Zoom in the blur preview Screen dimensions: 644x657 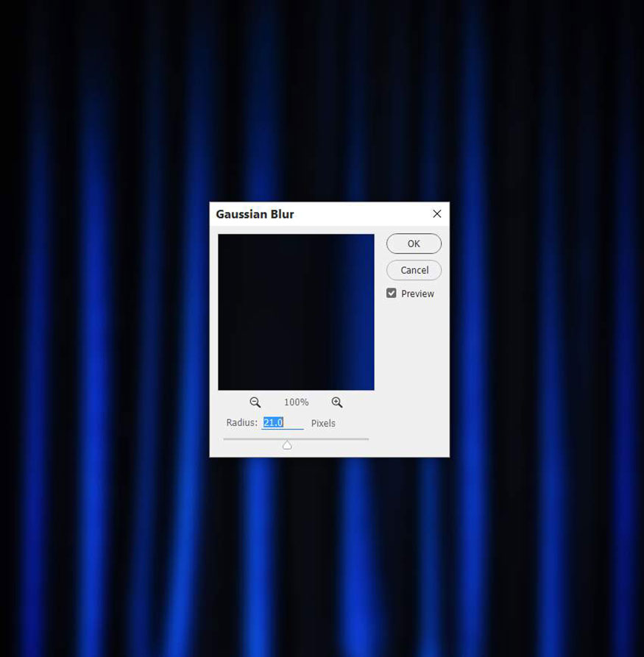click(x=336, y=402)
